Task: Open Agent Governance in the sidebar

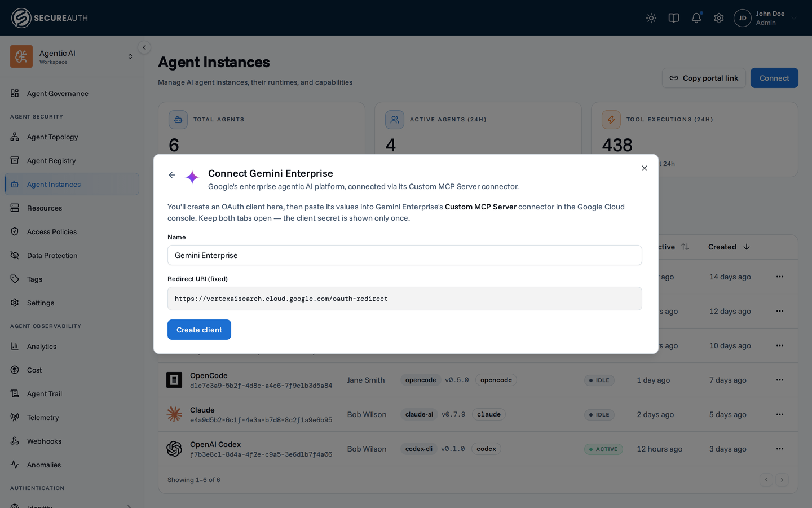Action: pos(72,94)
